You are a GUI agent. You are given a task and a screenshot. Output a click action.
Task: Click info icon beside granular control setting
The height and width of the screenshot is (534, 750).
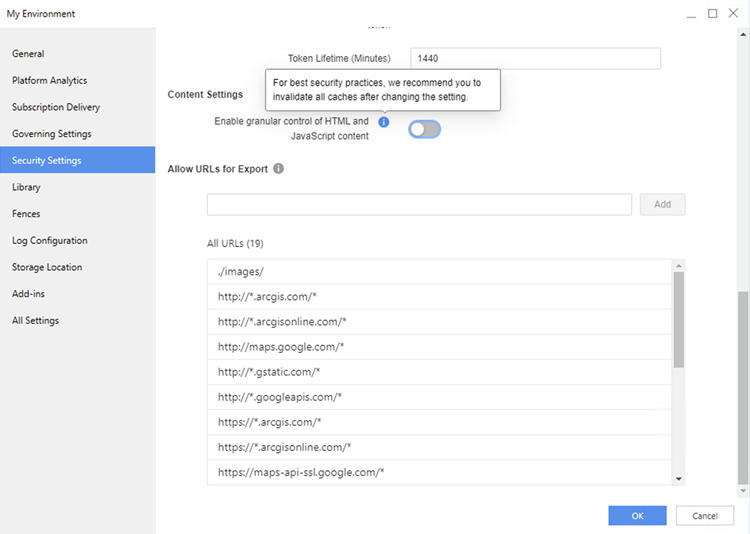384,122
